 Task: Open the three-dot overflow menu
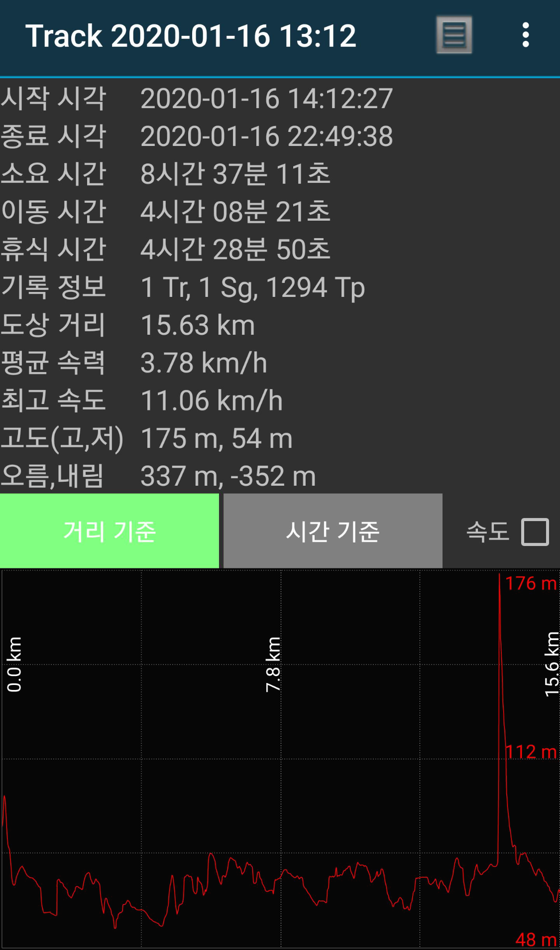coord(526,35)
